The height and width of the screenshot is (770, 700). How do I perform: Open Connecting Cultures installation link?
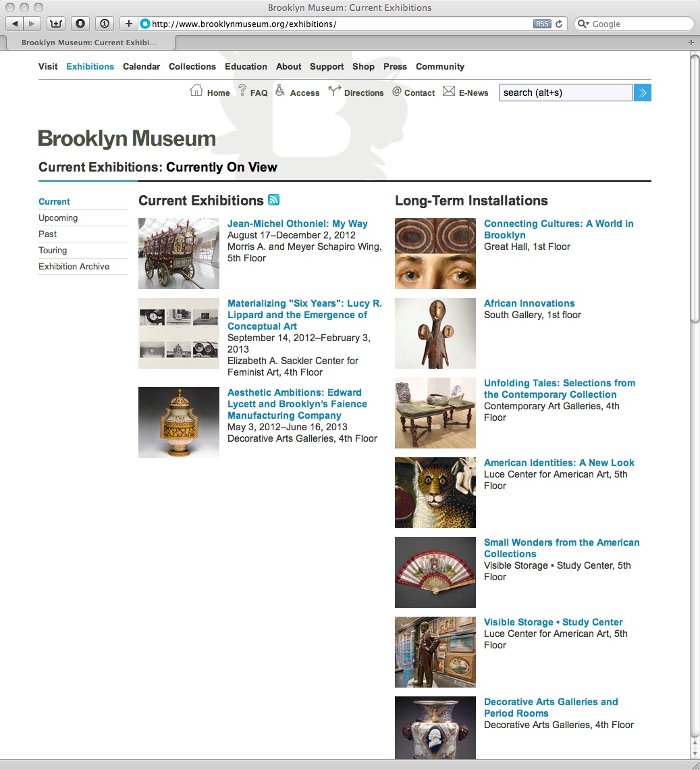click(x=559, y=230)
